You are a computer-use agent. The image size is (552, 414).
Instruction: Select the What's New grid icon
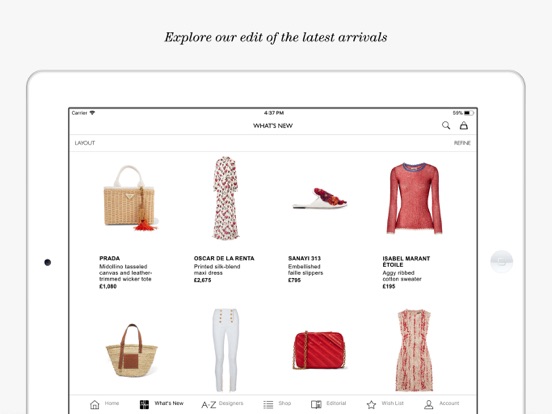click(144, 404)
